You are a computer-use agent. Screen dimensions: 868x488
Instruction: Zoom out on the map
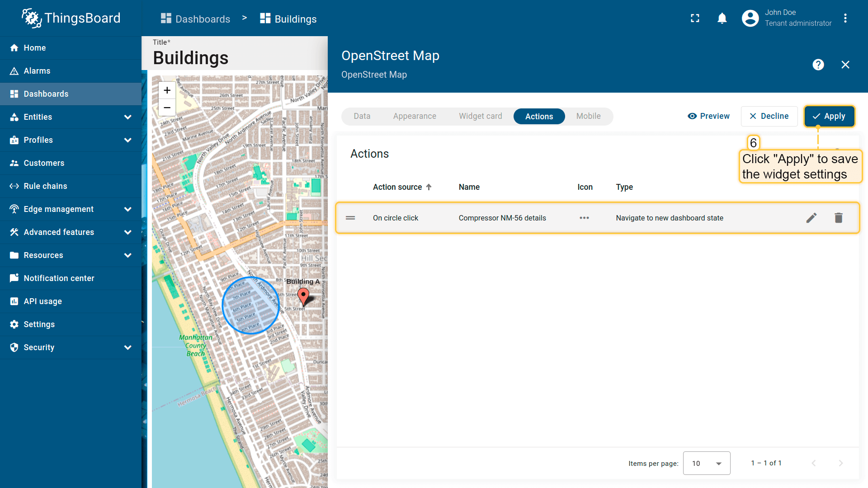tap(167, 108)
